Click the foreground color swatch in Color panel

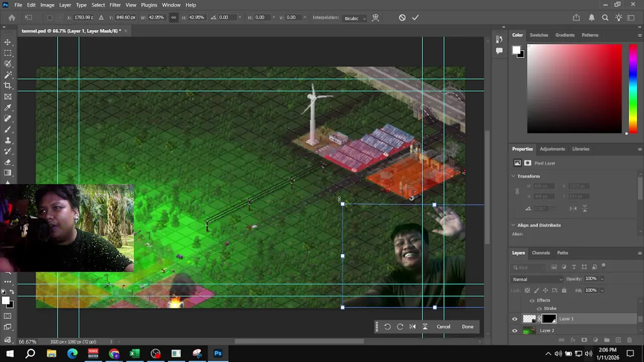[x=516, y=50]
